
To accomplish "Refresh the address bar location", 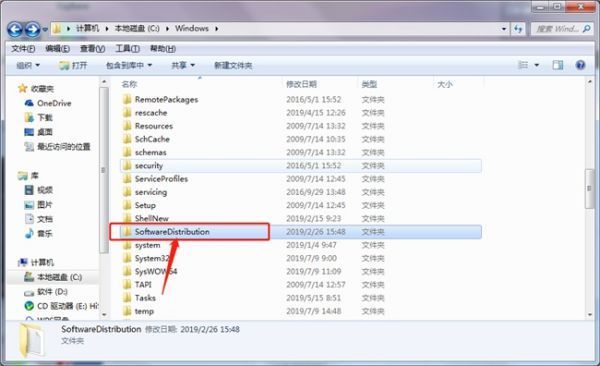I will pos(518,29).
